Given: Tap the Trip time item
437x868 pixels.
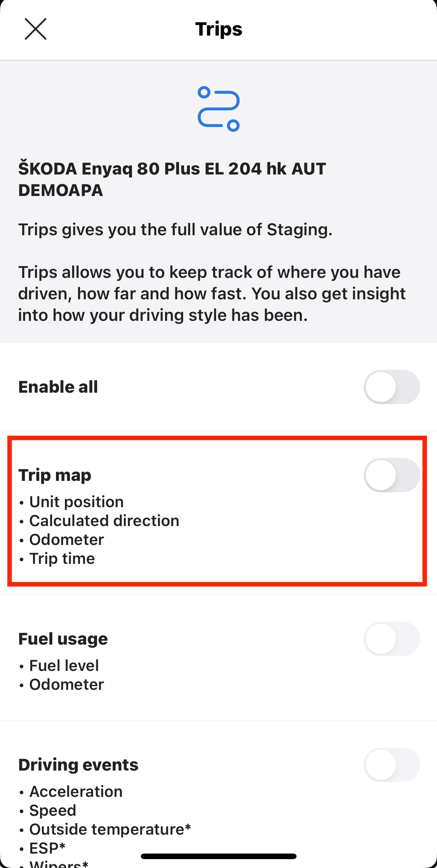Looking at the screenshot, I should coord(62,559).
